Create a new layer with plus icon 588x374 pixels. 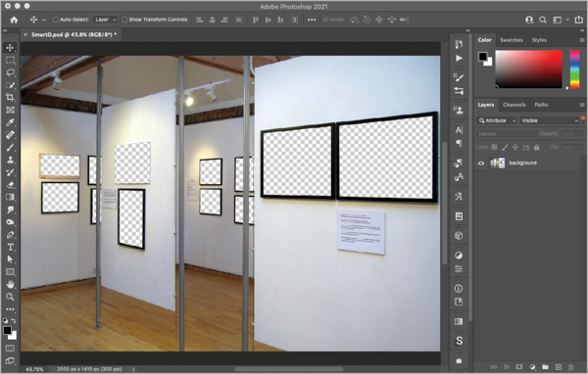point(558,367)
